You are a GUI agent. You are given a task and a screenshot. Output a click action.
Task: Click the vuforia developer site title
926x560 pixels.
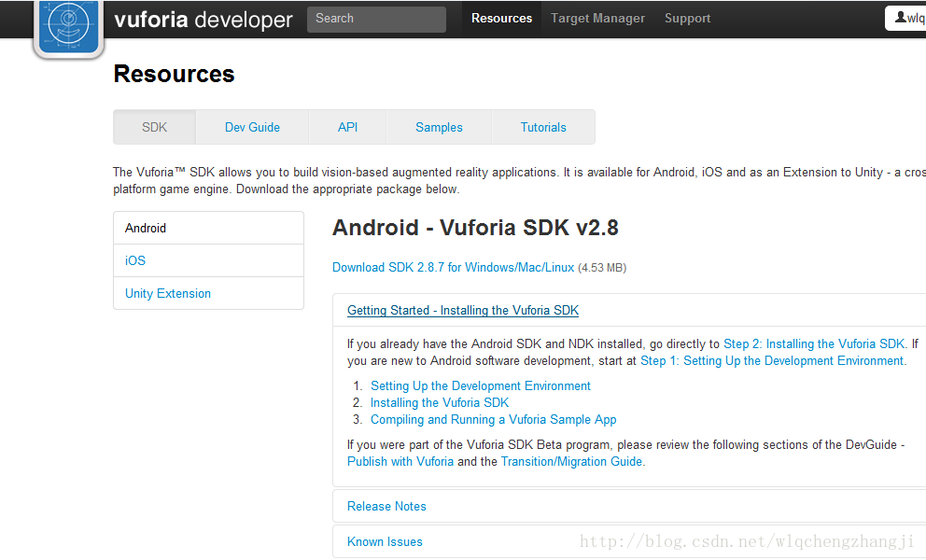203,20
